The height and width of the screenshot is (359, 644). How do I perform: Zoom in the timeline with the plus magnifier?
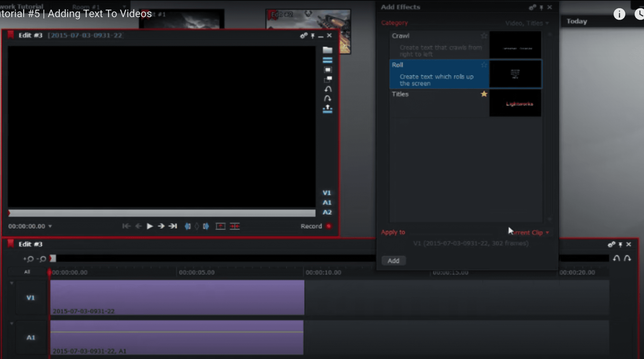point(29,259)
